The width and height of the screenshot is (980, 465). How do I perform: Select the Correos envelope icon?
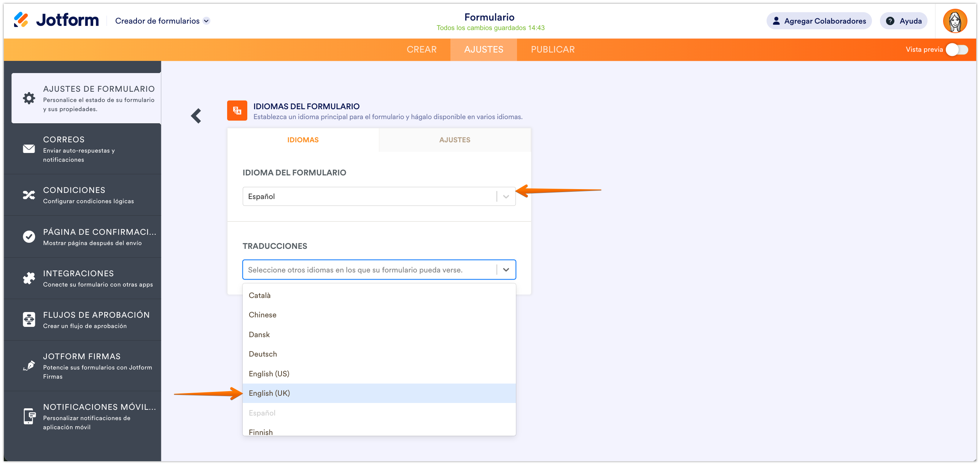[29, 149]
